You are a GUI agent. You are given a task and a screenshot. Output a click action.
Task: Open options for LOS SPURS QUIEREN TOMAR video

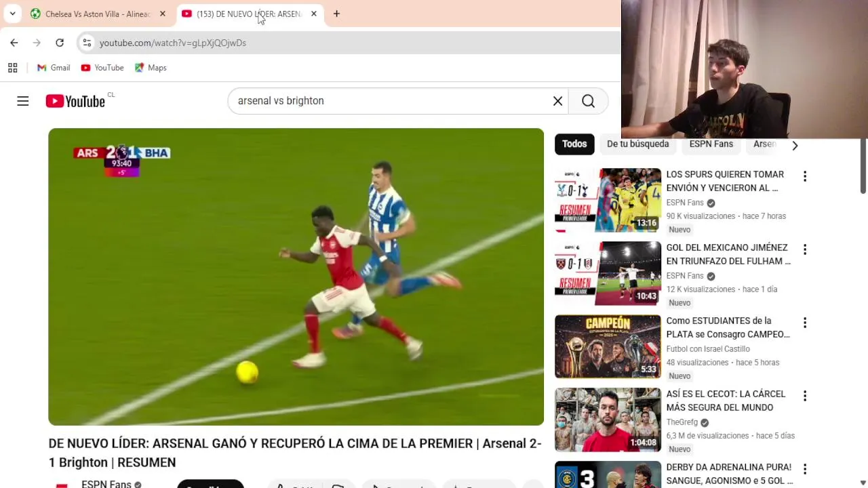[x=804, y=176]
